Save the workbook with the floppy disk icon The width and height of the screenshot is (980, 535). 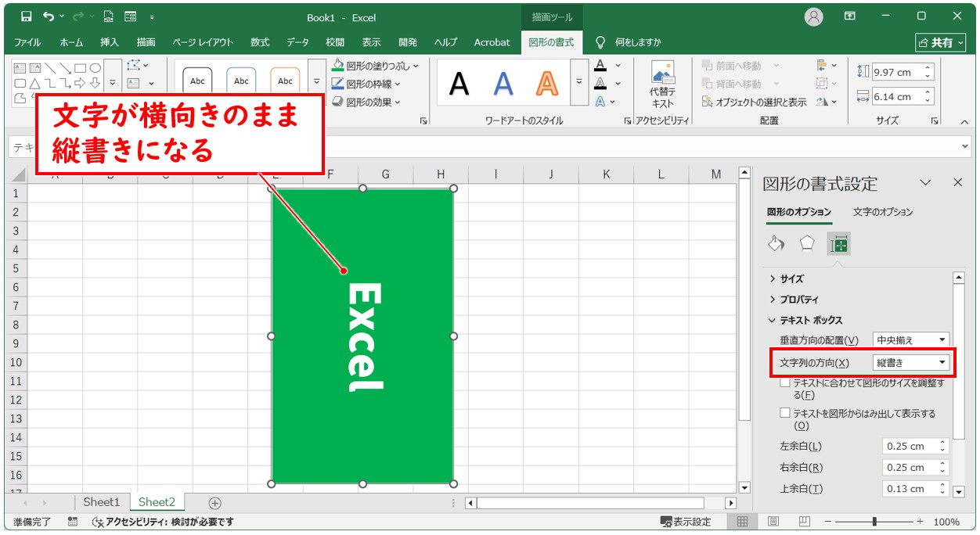click(26, 16)
